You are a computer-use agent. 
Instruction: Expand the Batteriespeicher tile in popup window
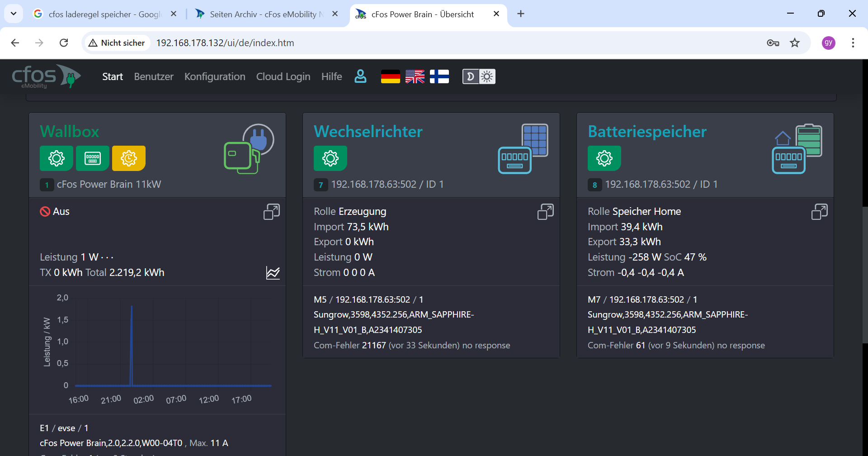[820, 212]
